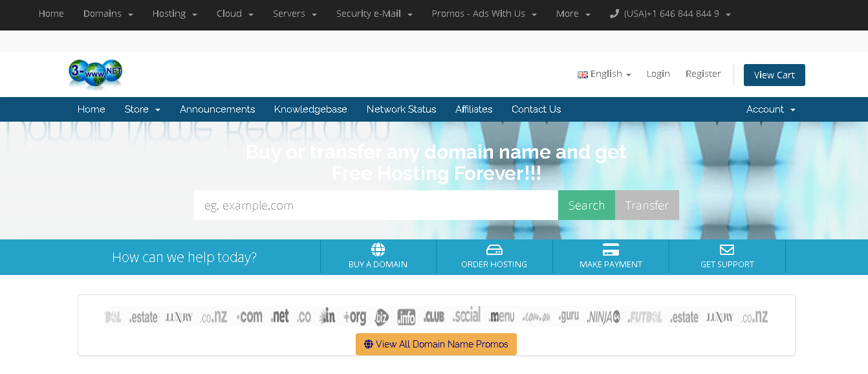Click the View Cart button
Viewport: 868px width, 374px height.
(774, 75)
